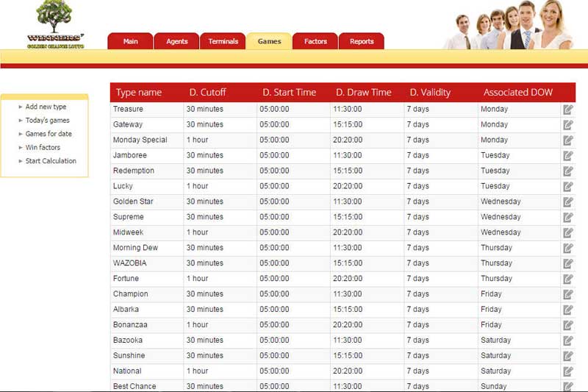Edit the Golden Star game type
This screenshot has height=392, width=588.
click(567, 202)
